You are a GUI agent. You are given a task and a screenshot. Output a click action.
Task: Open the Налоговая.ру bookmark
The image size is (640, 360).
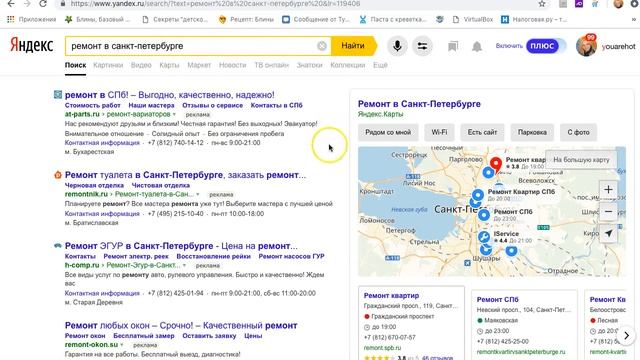click(x=534, y=19)
